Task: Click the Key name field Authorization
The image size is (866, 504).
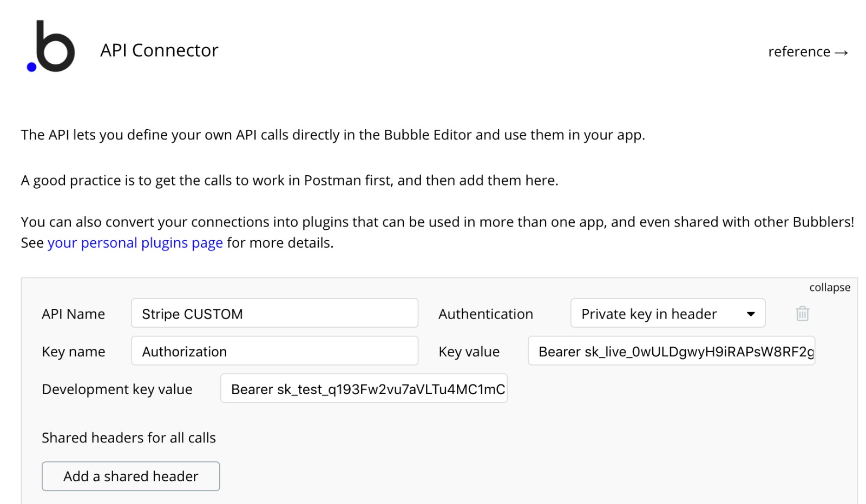Action: pos(274,351)
